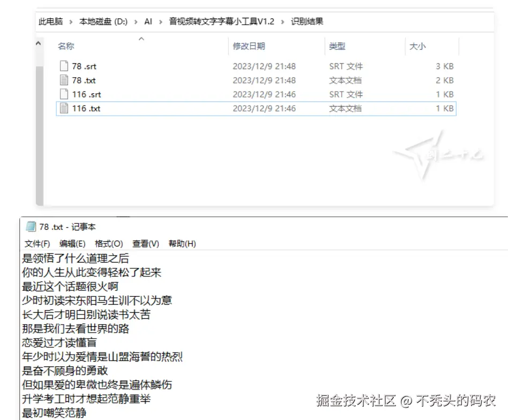Click the sort arrow above 名称 column
The height and width of the screenshot is (420, 508).
coord(141,39)
